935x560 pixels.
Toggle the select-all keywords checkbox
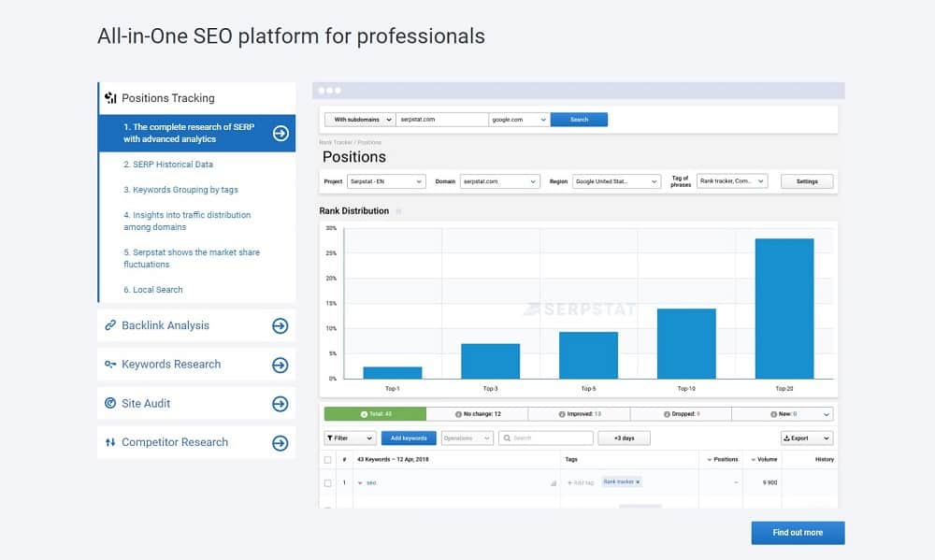327,460
